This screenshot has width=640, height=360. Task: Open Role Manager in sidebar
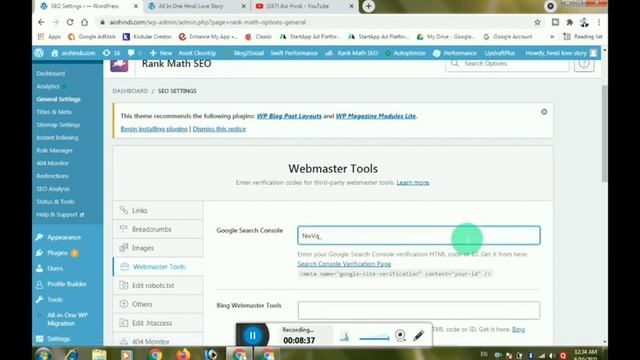[x=54, y=150]
